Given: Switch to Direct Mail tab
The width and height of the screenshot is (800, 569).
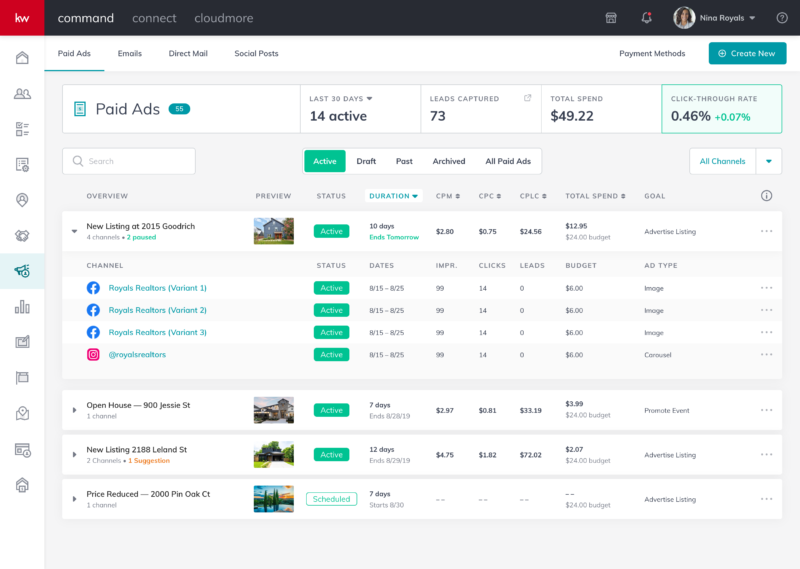Looking at the screenshot, I should [188, 54].
